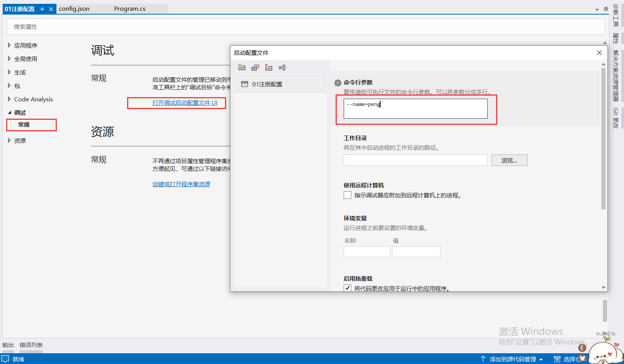Click the environment variable 名称 field
Viewport: 624px width, 364px height.
coord(367,251)
